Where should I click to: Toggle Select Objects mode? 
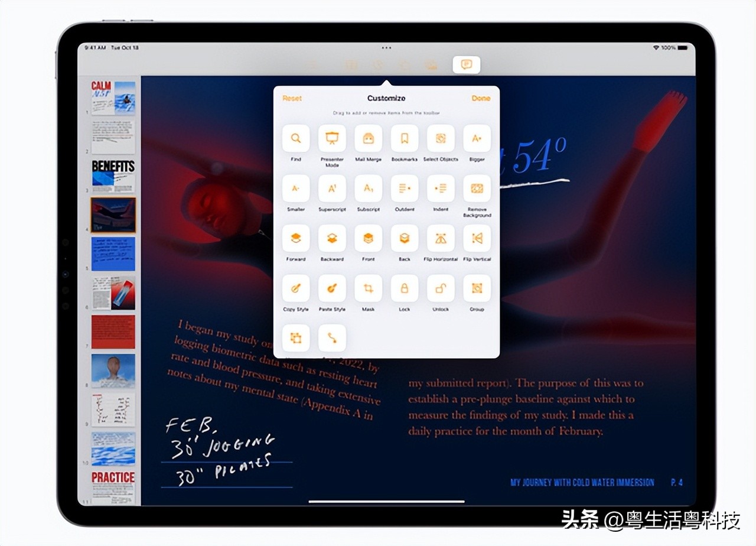click(x=441, y=137)
